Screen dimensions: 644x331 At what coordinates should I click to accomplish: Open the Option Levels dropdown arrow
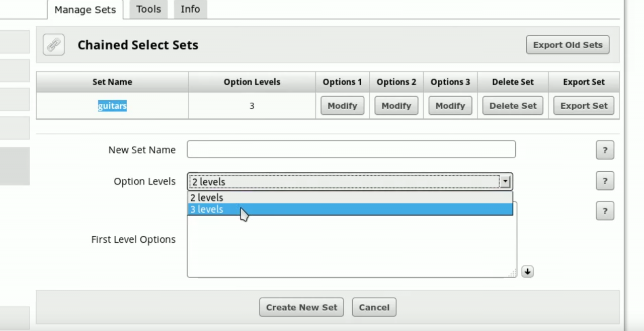coord(505,181)
